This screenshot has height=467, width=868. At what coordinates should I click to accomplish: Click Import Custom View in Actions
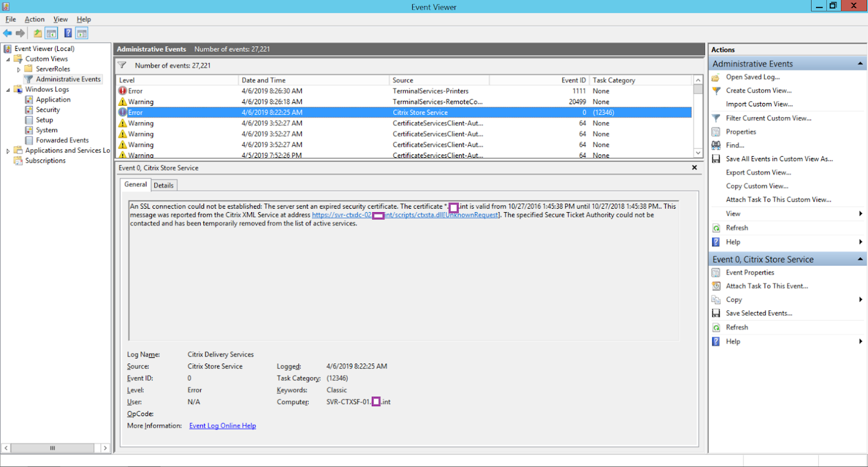(759, 104)
